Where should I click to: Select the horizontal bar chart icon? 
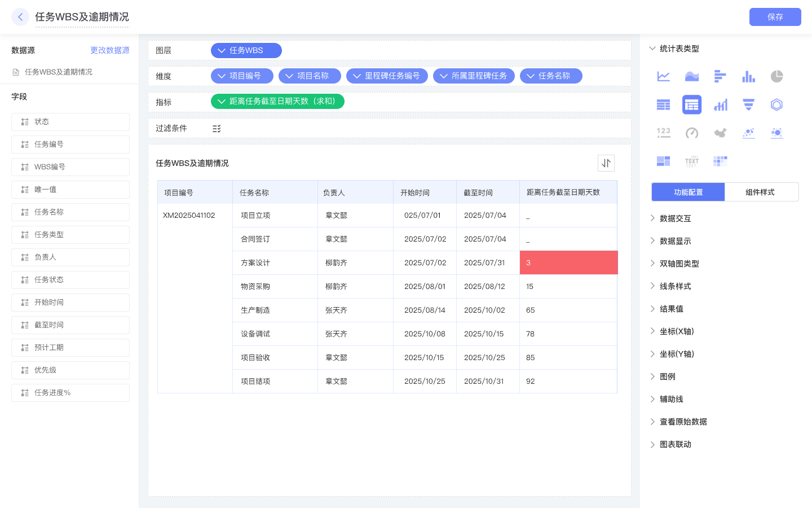tap(720, 76)
